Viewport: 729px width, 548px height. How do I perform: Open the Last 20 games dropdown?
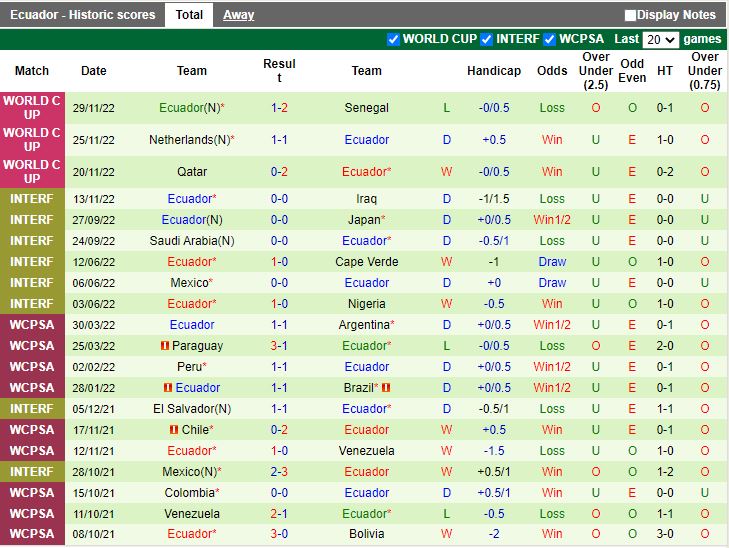point(661,40)
